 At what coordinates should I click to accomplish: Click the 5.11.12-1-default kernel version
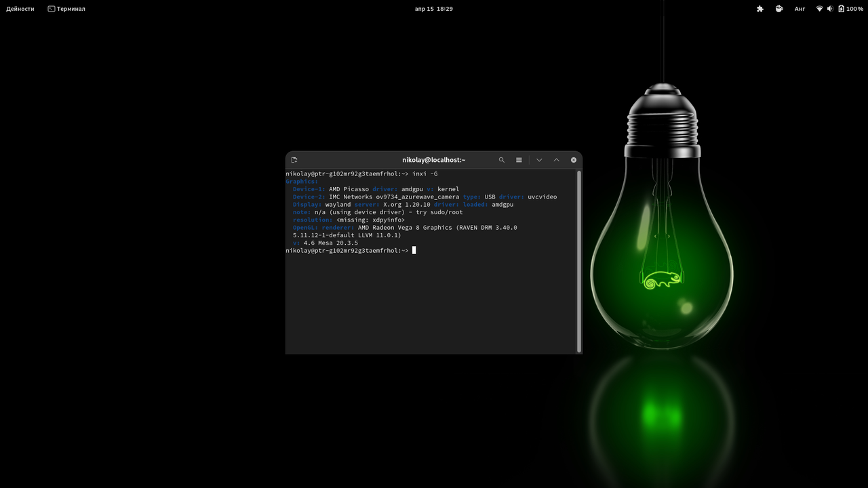(322, 235)
